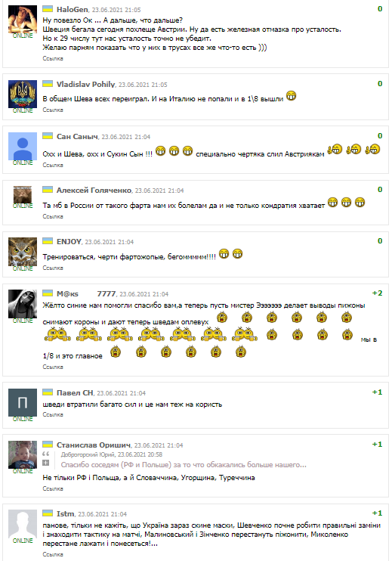Click the flag icon next to Vladislav Pohily
Viewport: 392px width, 561px height.
point(48,84)
